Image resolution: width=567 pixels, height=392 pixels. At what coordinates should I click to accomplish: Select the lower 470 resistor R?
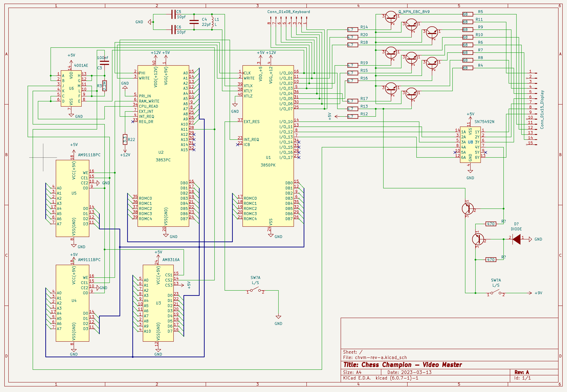click(491, 260)
